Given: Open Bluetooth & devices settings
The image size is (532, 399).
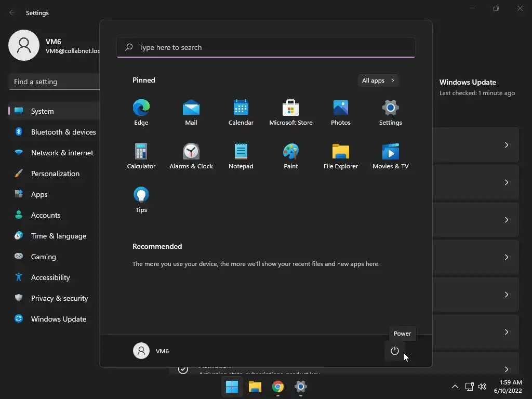Looking at the screenshot, I should pos(54,132).
